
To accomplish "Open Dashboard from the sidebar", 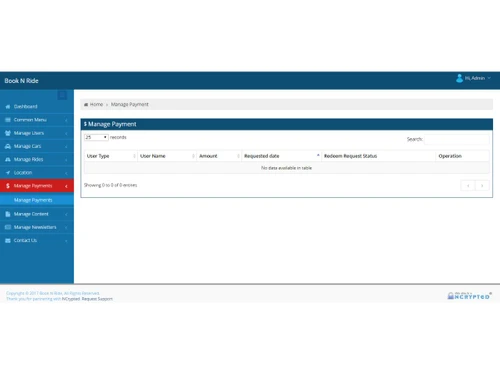I will click(x=37, y=107).
